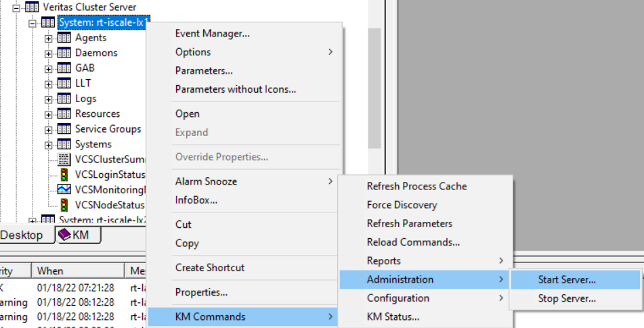Choose Stop Server menu entry

click(566, 298)
